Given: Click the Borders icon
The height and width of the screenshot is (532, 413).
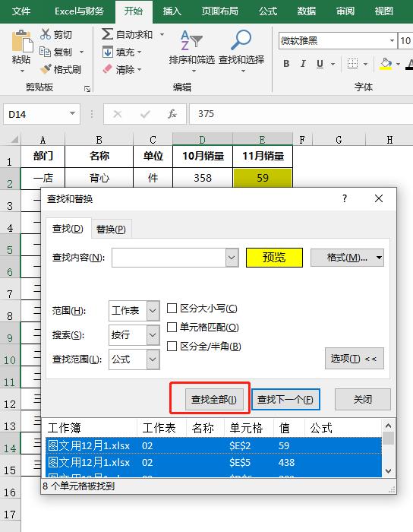Looking at the screenshot, I should pyautogui.click(x=353, y=64).
